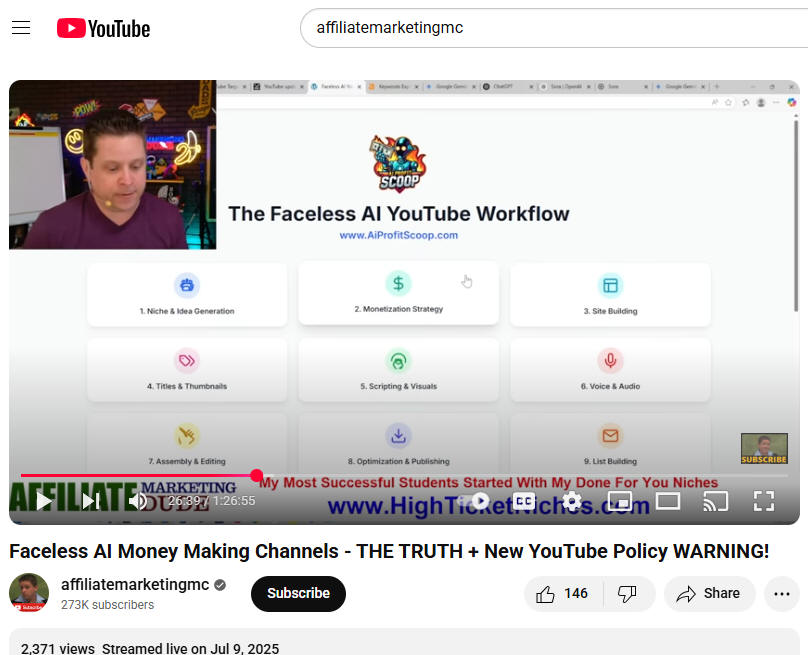Enter full screen mode

point(764,500)
